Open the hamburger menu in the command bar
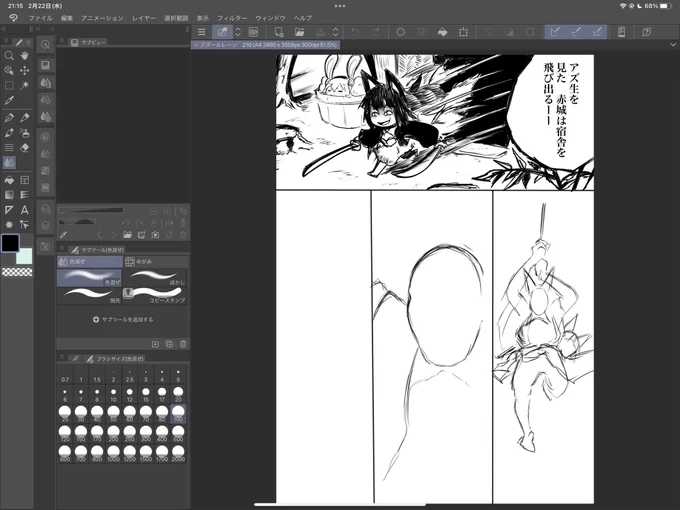The image size is (680, 510). click(202, 32)
